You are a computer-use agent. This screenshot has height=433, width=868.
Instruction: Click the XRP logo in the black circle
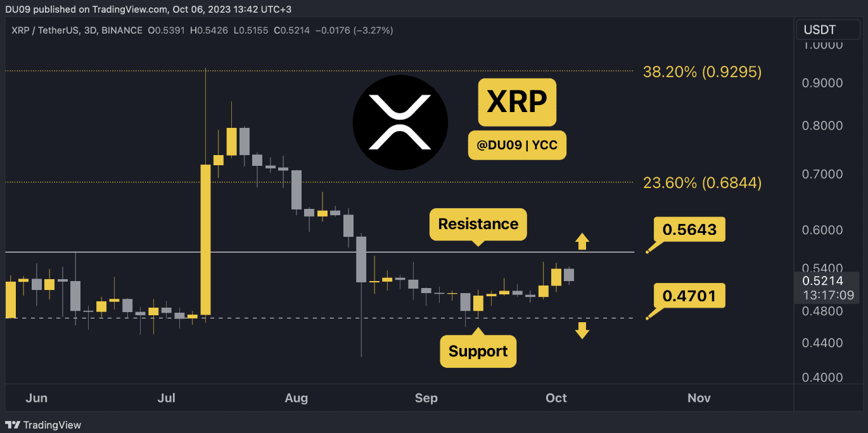tap(400, 122)
